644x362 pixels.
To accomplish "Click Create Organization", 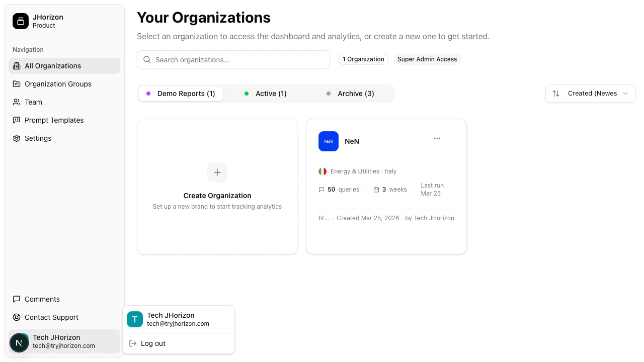I will (x=217, y=187).
